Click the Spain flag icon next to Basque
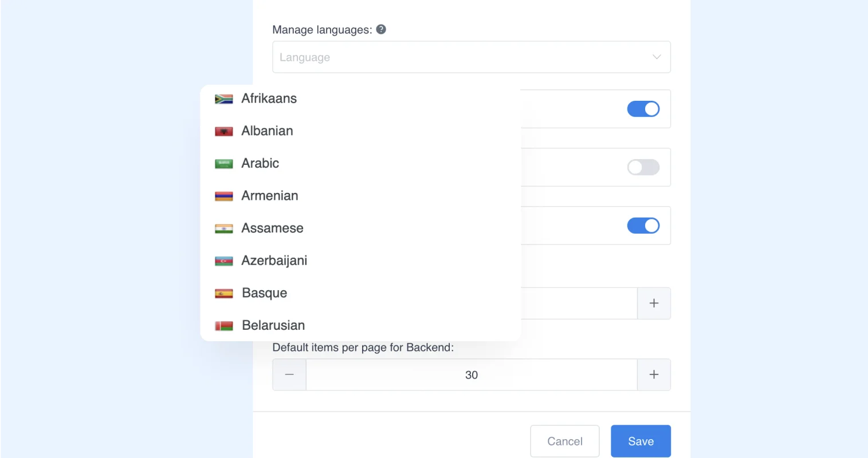Image resolution: width=868 pixels, height=458 pixels. tap(223, 294)
